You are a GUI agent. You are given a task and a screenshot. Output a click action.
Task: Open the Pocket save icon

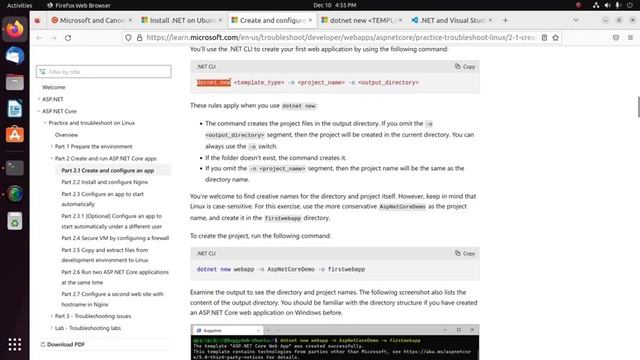coord(616,38)
